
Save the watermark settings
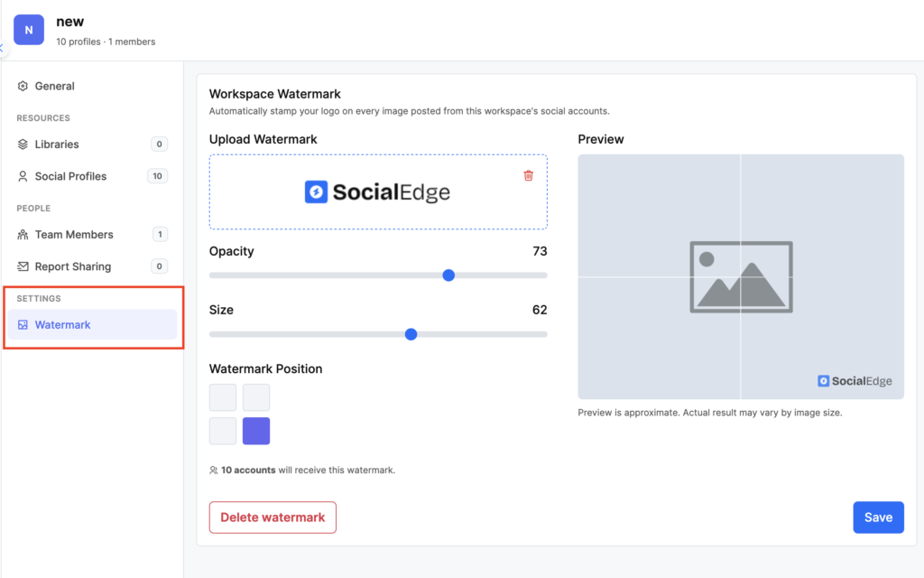click(x=878, y=517)
